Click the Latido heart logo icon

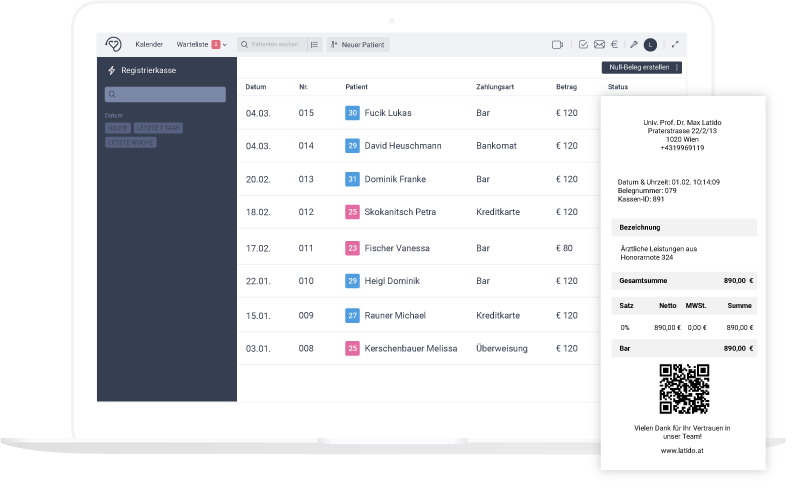114,44
